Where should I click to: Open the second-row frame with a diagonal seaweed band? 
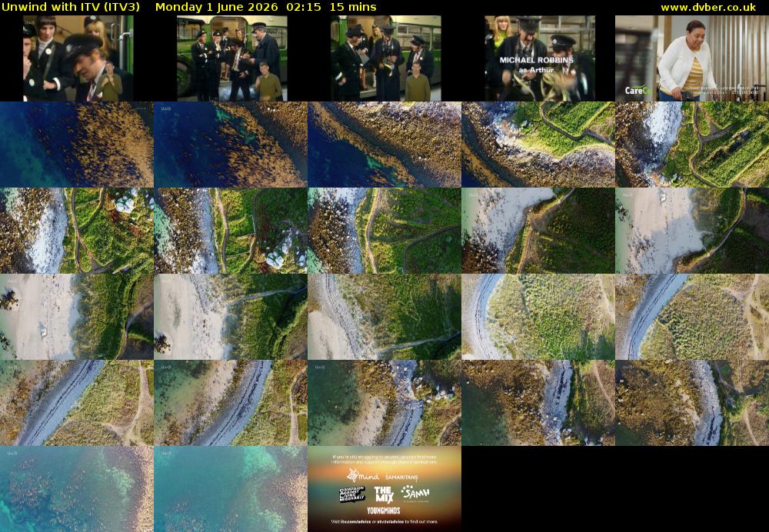[384, 145]
